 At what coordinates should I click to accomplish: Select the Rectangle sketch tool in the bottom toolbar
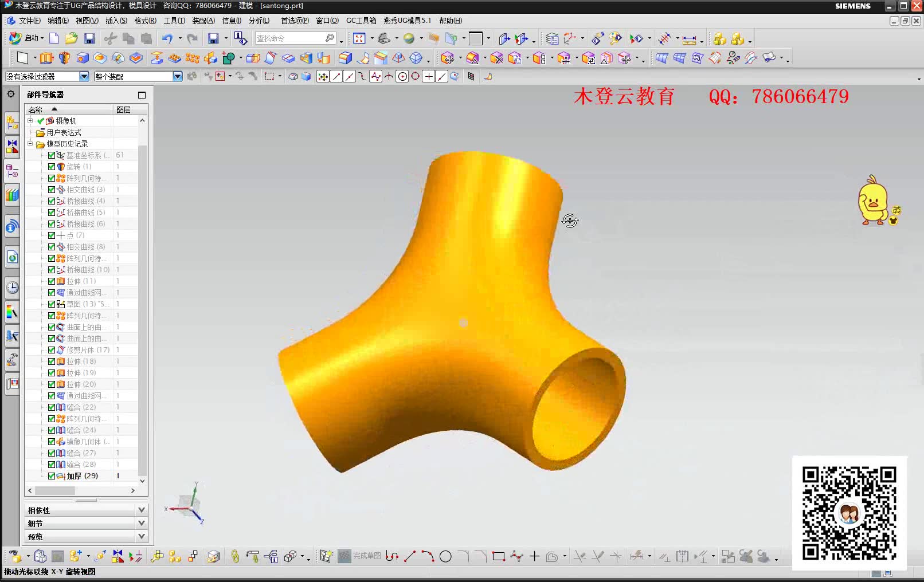pyautogui.click(x=499, y=556)
